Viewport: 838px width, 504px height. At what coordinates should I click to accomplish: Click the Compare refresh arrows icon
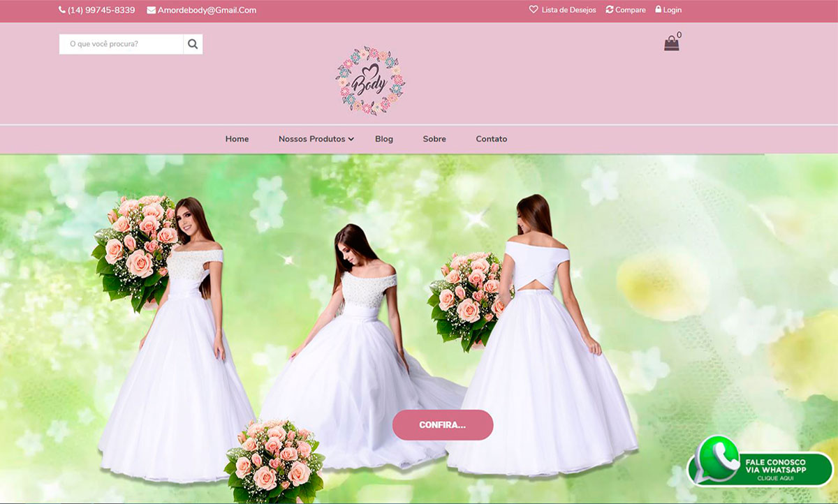(x=610, y=10)
